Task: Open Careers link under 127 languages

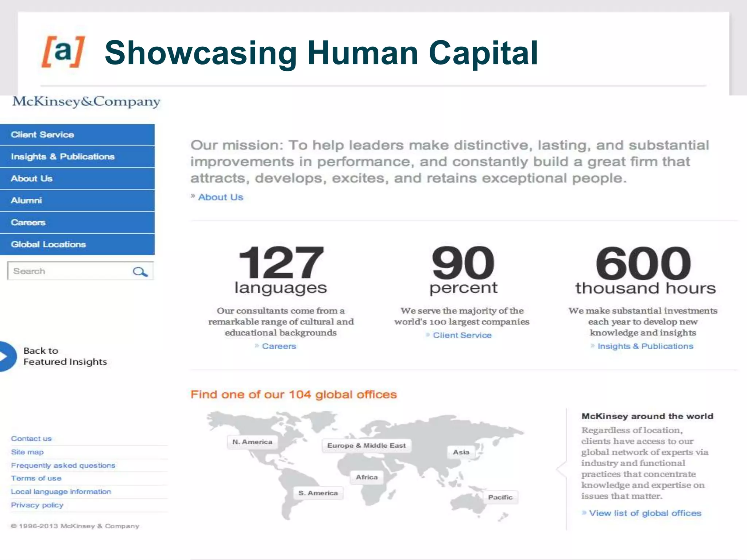Action: [x=279, y=346]
